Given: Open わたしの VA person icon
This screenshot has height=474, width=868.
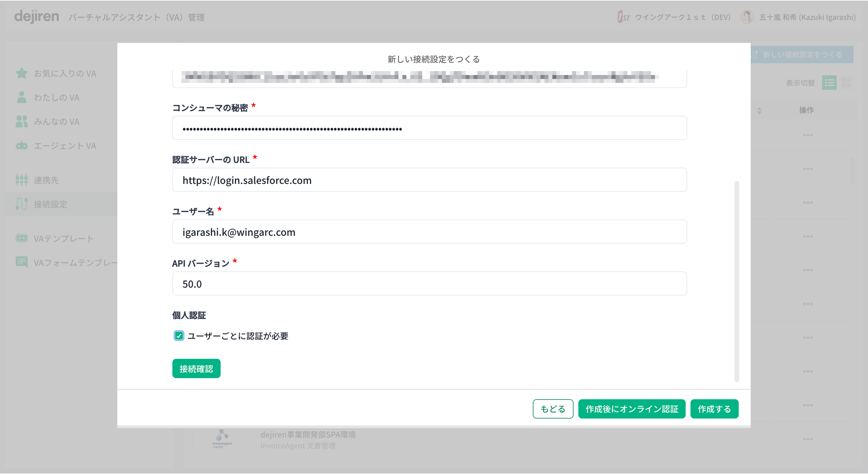Looking at the screenshot, I should (22, 98).
